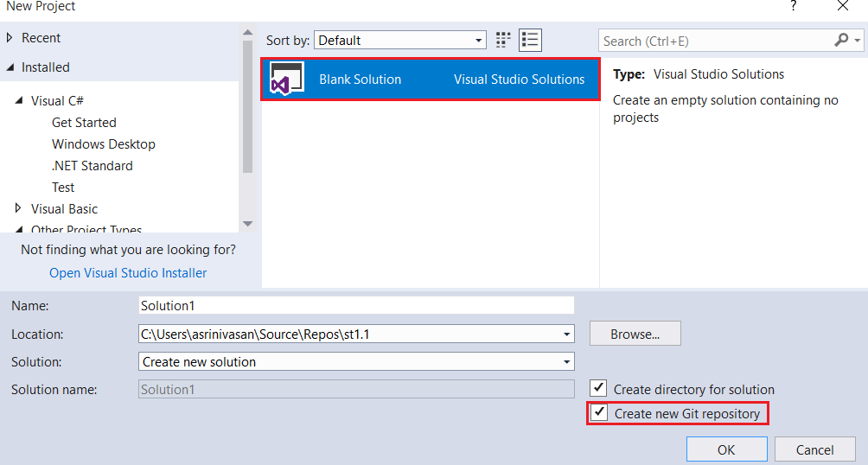
Task: Select .NET Standard category
Action: click(92, 166)
